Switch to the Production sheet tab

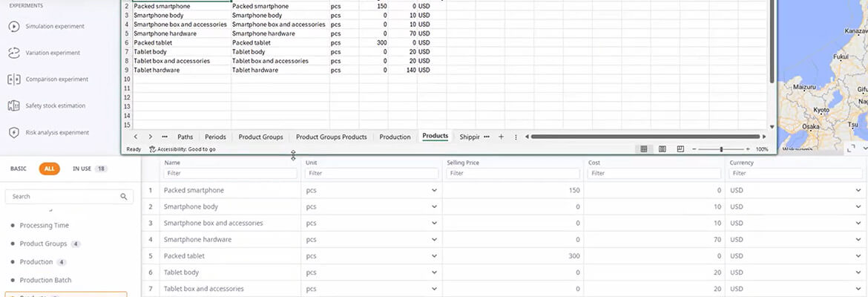point(395,137)
